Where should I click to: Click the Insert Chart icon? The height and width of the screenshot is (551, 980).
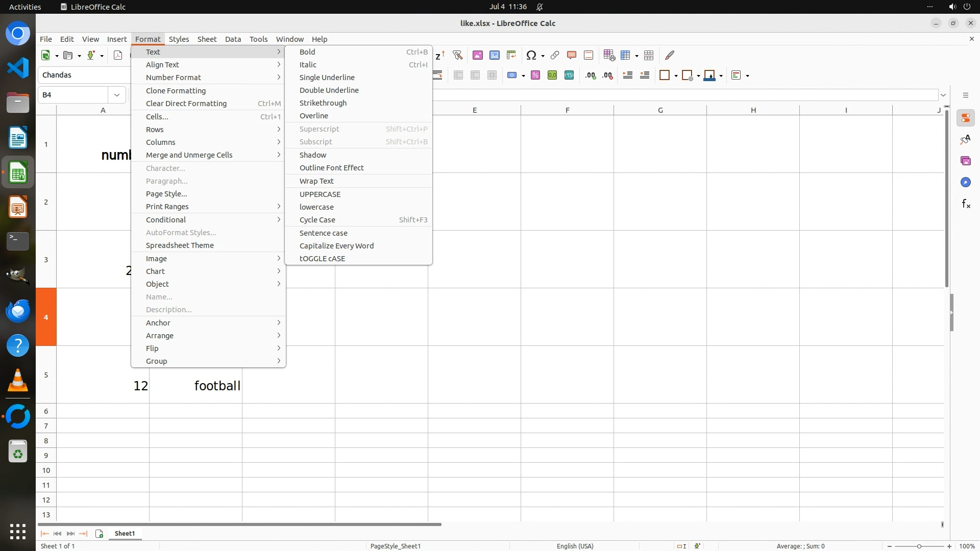click(495, 55)
